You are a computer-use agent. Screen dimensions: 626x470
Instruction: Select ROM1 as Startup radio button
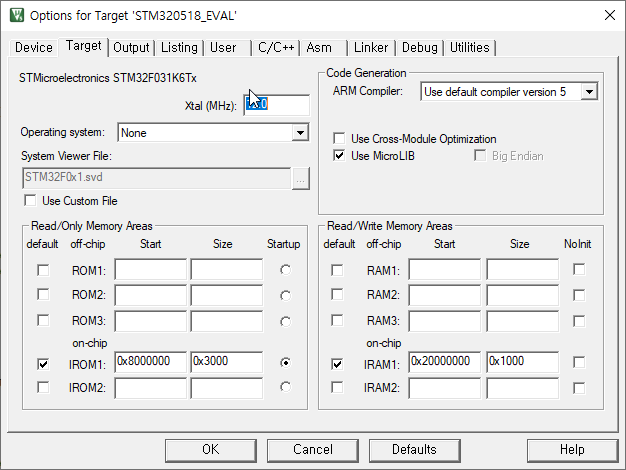click(x=285, y=270)
